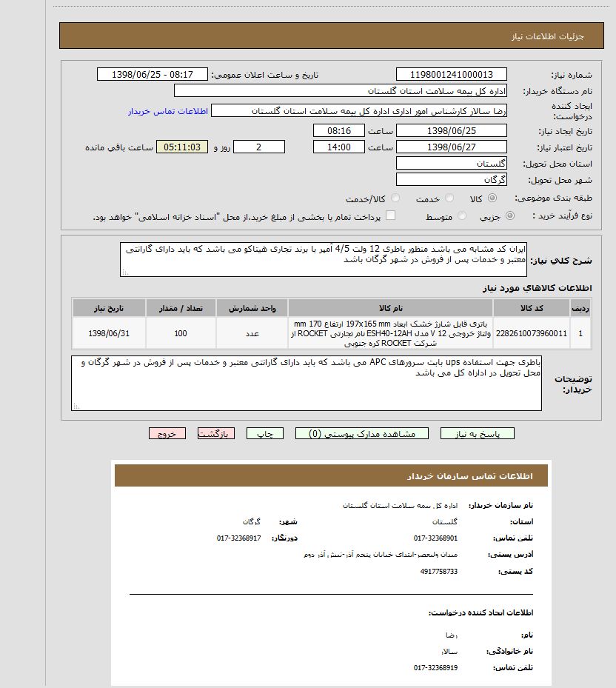Click the شماره نیاز number field
This screenshot has height=688, width=616.
tap(452, 75)
